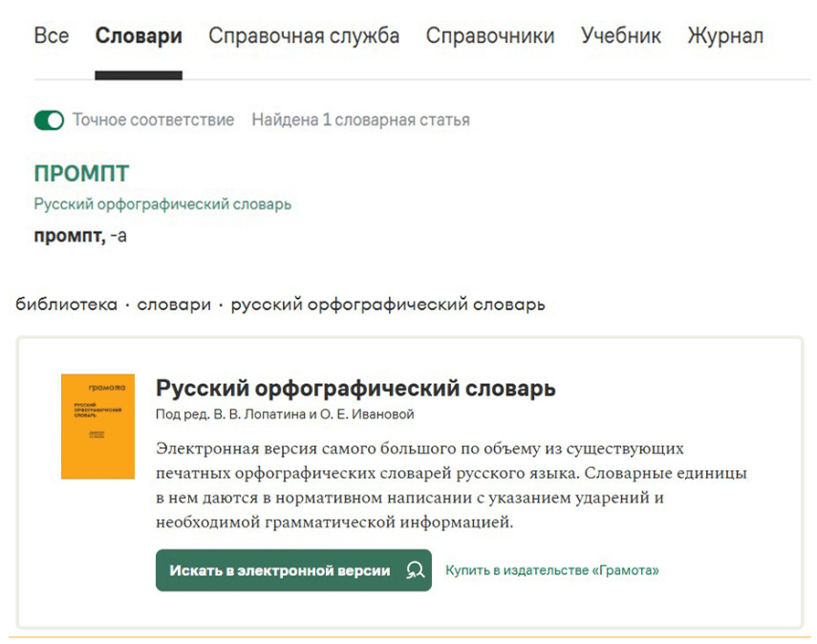The image size is (817, 644).
Task: Select the entry text промпт, -а
Action: [x=80, y=236]
